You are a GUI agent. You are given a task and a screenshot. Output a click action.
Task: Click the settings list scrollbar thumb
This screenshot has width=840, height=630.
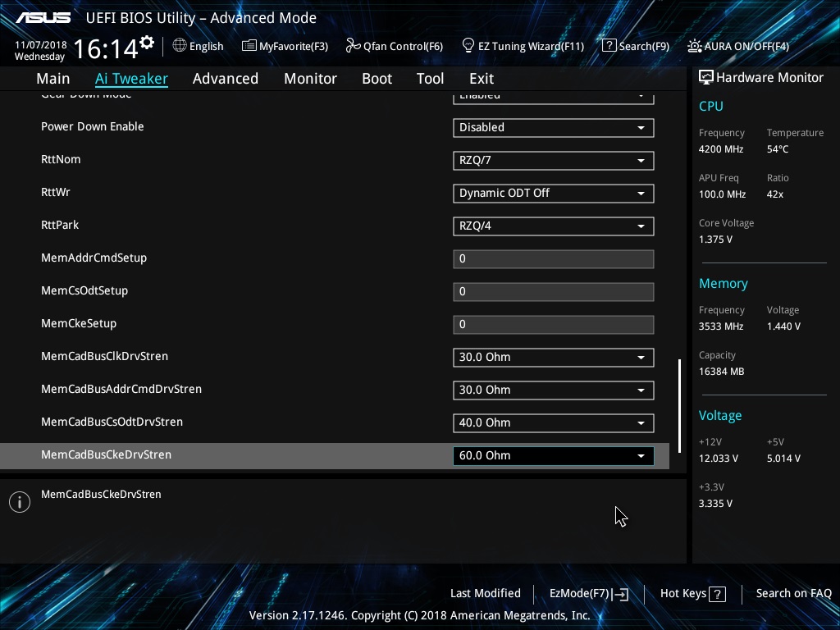coord(680,406)
